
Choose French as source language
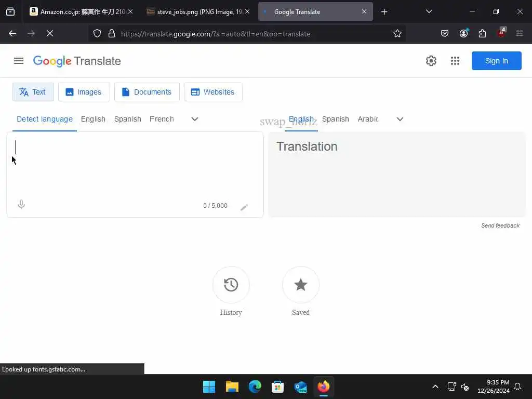162,119
